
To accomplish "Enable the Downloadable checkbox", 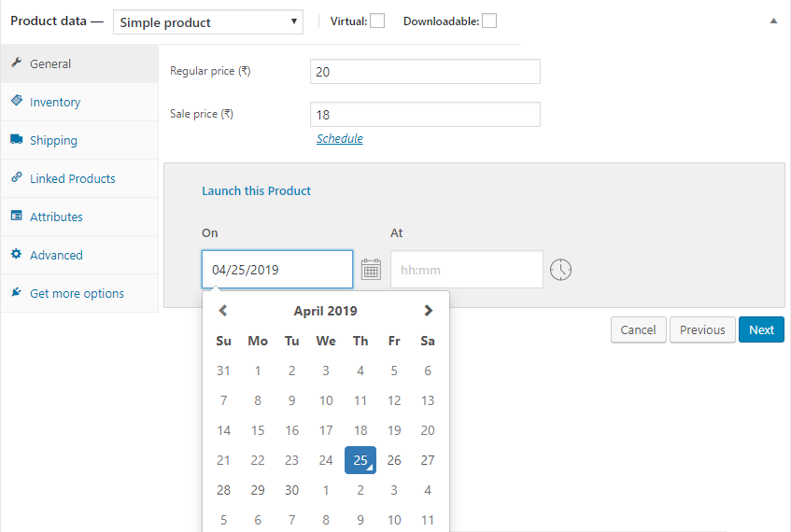I will (x=489, y=21).
